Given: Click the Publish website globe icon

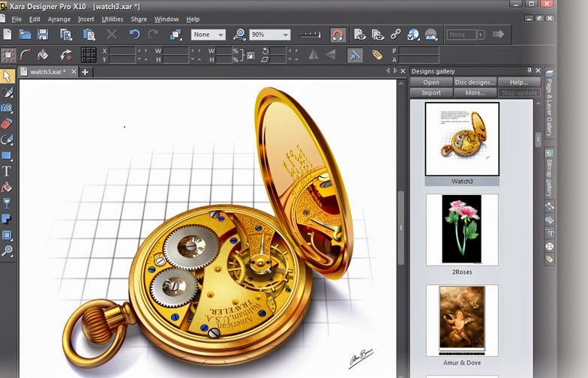Looking at the screenshot, I should click(413, 34).
